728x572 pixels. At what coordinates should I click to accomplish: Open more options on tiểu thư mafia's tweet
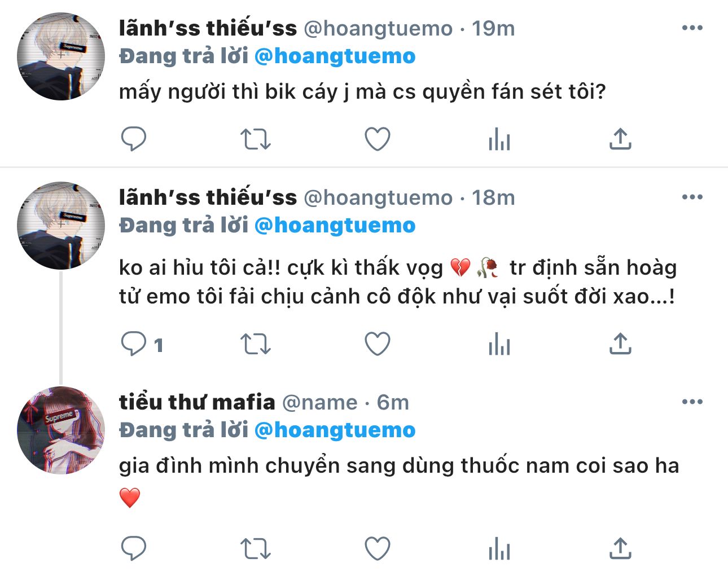692,402
